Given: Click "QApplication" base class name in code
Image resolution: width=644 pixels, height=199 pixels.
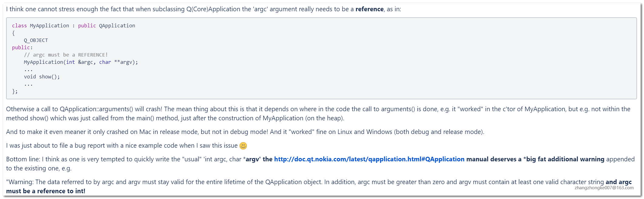Looking at the screenshot, I should tap(117, 26).
